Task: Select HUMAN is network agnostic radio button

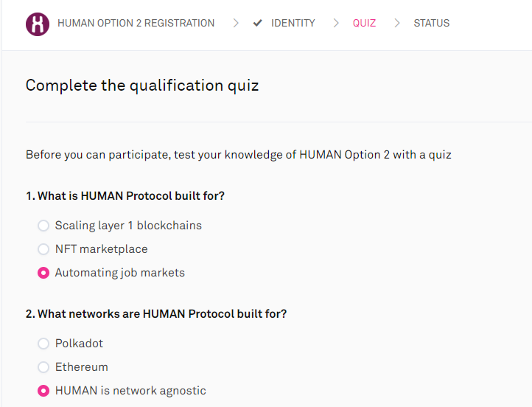Action: (x=43, y=391)
